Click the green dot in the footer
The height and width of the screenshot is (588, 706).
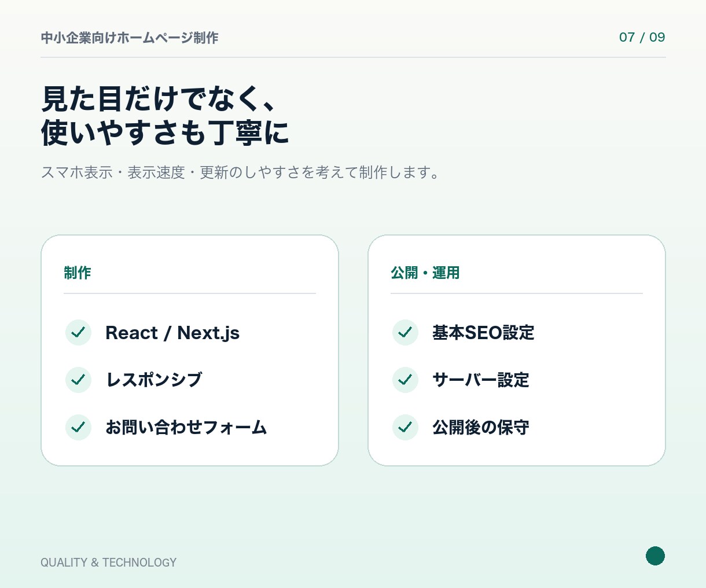(x=655, y=556)
